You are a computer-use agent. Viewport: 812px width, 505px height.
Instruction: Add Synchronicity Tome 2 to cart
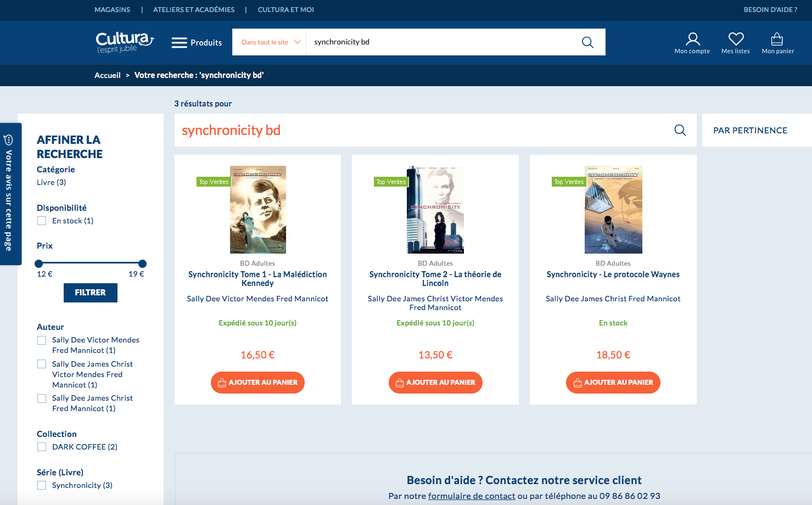click(435, 383)
